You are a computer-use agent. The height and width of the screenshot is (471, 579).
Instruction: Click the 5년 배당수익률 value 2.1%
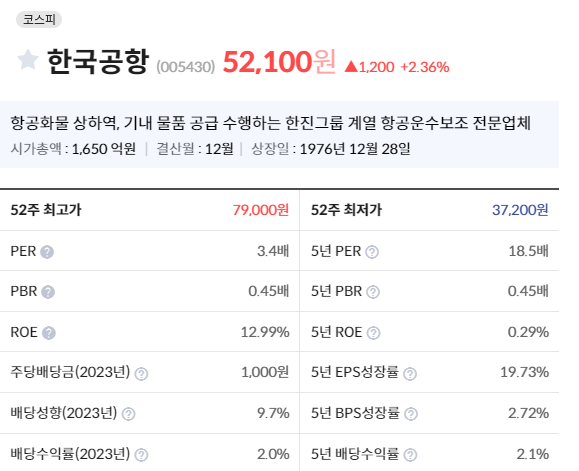coord(533,454)
